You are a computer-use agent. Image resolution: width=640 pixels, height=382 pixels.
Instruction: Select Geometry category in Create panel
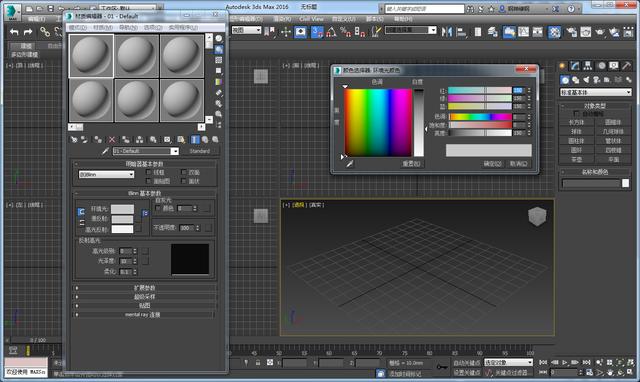(x=565, y=80)
